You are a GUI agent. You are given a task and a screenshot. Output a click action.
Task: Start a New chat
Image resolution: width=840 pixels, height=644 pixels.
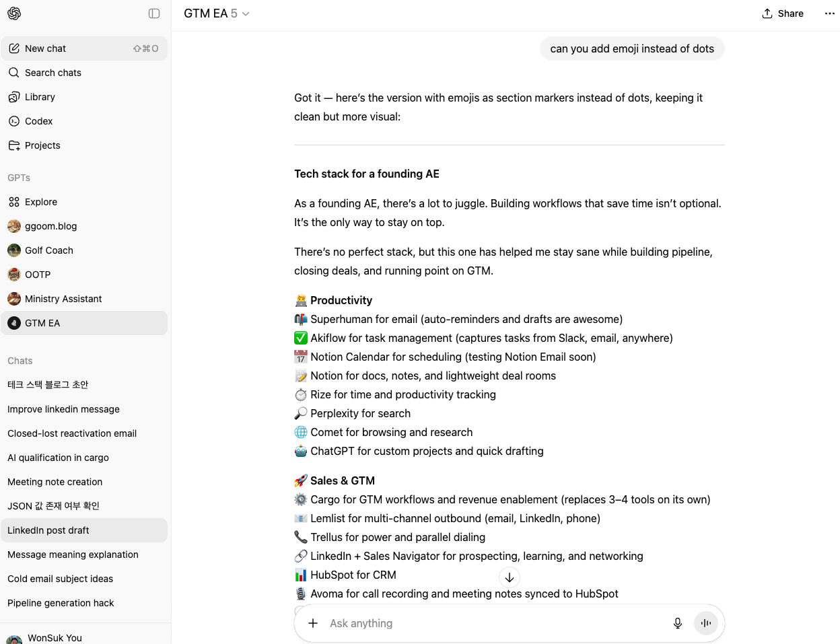[x=45, y=48]
